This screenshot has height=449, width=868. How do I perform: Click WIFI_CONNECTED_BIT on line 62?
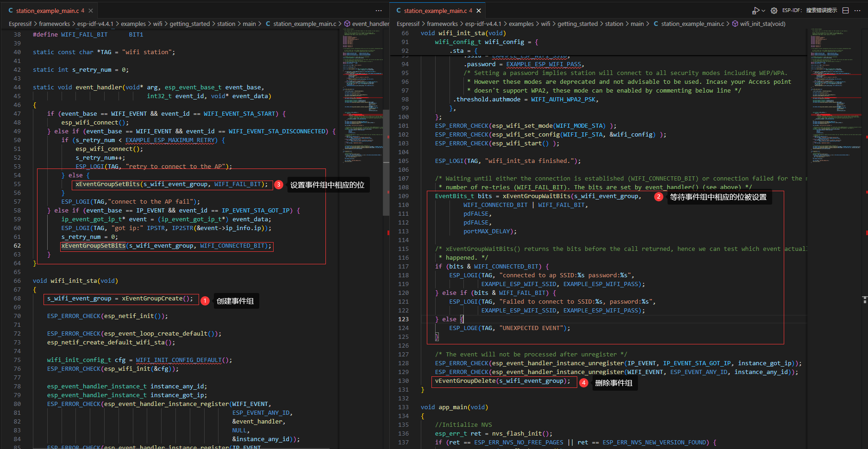pos(232,246)
